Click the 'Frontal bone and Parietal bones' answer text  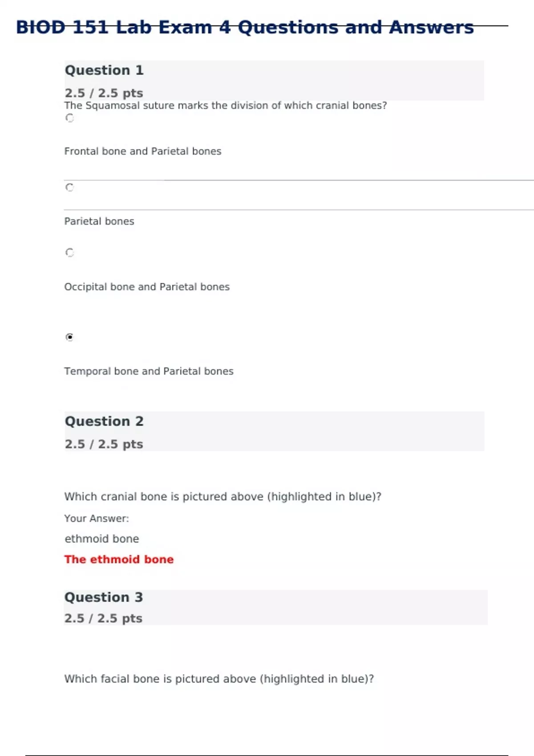[x=142, y=151]
